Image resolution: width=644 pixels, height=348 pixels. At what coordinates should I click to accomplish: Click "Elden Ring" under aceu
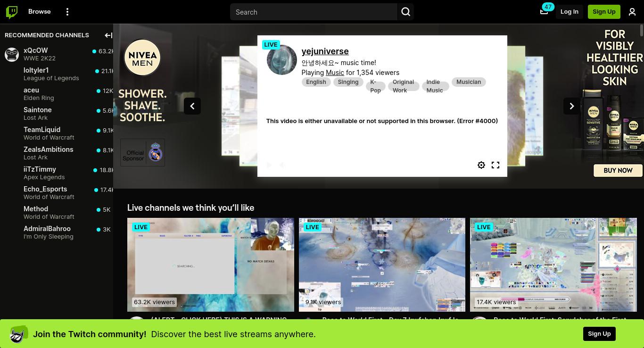39,98
